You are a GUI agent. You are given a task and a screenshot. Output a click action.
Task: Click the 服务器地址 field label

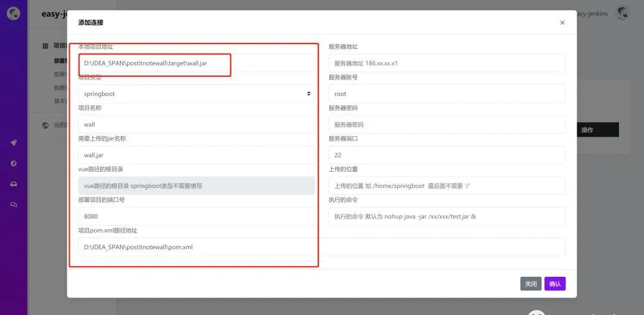[343, 47]
